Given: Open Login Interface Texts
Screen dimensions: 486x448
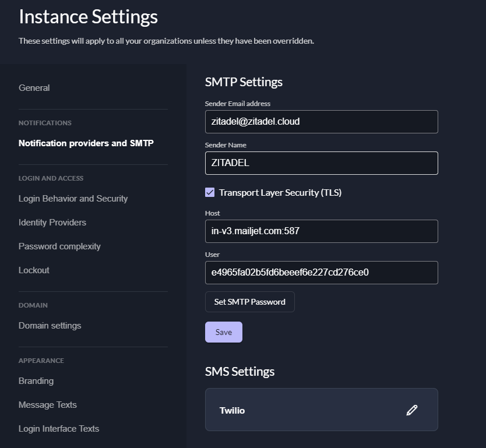Looking at the screenshot, I should [x=59, y=429].
